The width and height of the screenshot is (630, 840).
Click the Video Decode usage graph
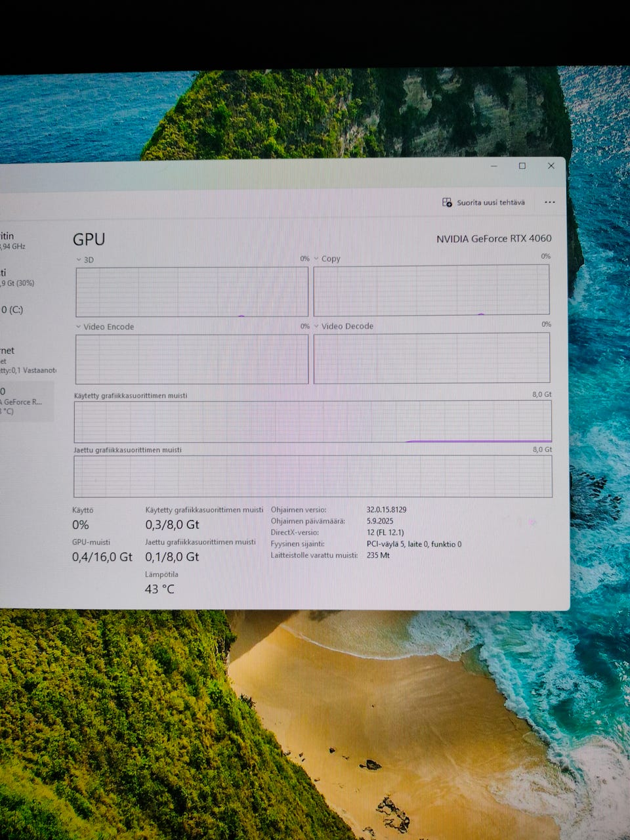[432, 358]
